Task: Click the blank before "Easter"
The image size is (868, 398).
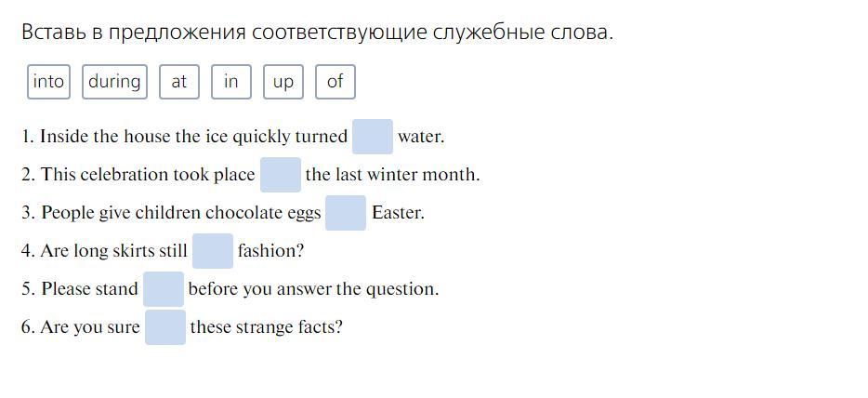Action: (346, 213)
